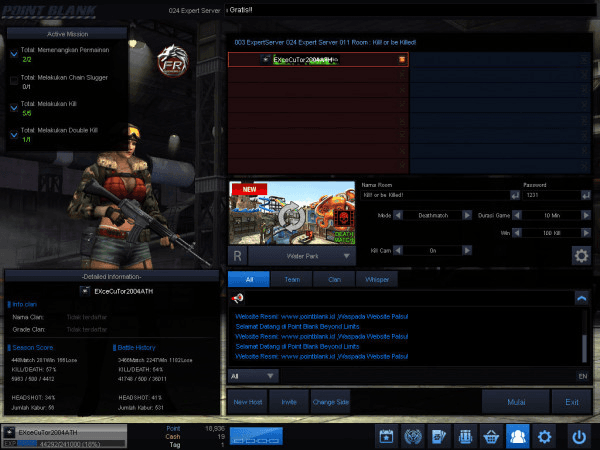600x450 pixels.
Task: Click rank icon next to player name in room slot
Action: 266,59
